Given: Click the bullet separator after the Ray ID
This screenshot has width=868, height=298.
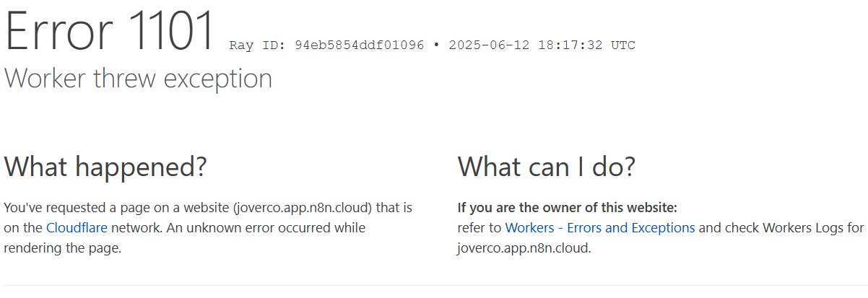Looking at the screenshot, I should point(436,45).
